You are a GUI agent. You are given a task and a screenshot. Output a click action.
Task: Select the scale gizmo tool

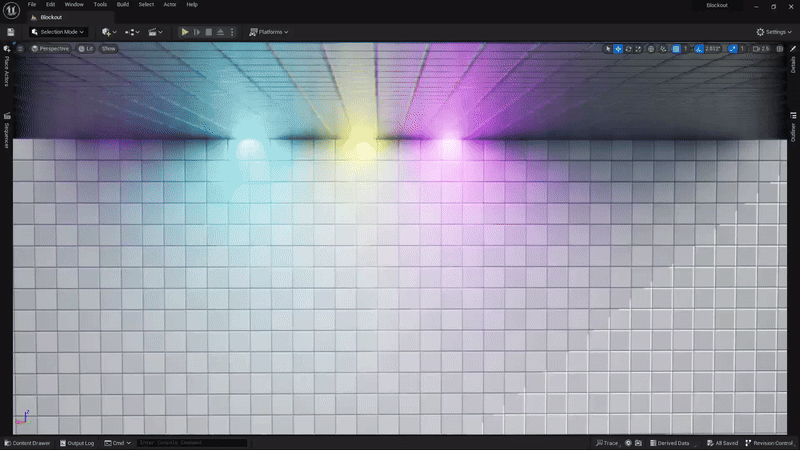coord(638,48)
